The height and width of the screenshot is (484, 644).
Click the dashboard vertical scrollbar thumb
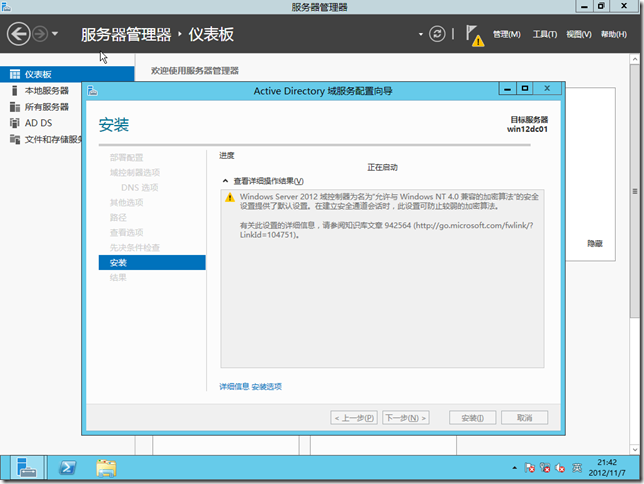[x=635, y=191]
